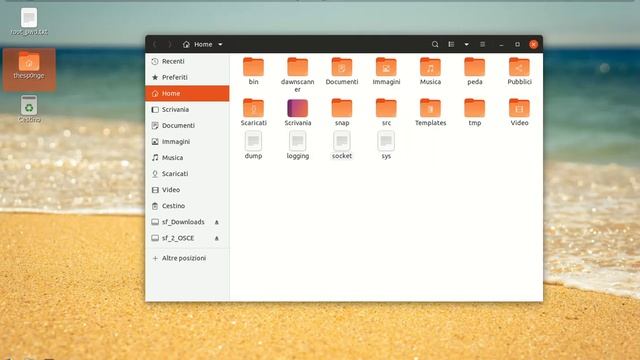
Task: Select Scrivania in the sidebar
Action: click(x=187, y=109)
